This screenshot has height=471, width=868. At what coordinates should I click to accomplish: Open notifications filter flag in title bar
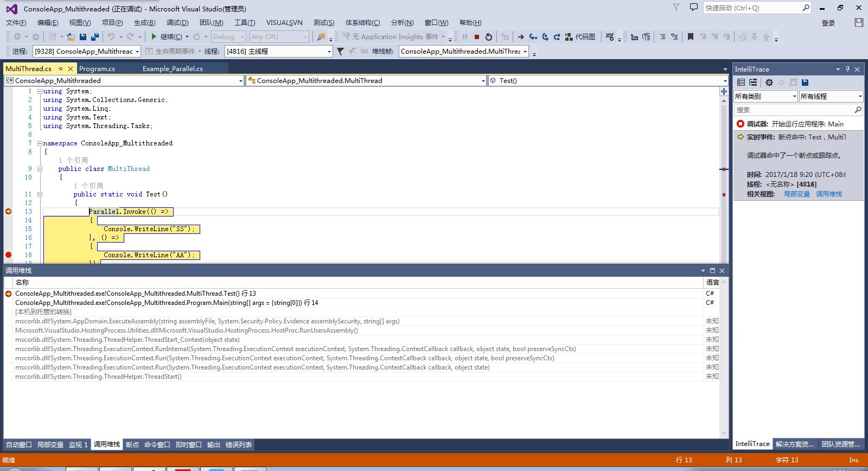pos(676,7)
